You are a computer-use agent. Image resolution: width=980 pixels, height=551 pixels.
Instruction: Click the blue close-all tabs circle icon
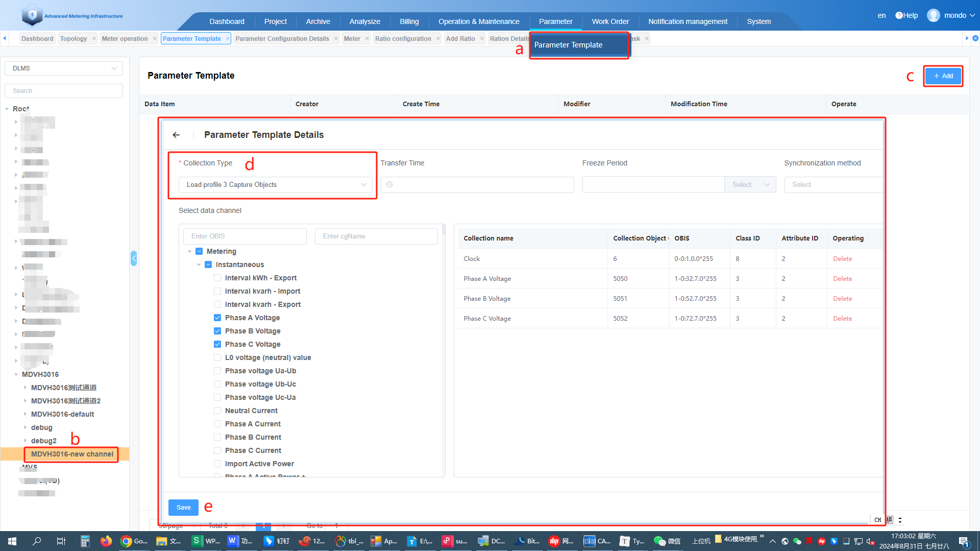click(975, 38)
